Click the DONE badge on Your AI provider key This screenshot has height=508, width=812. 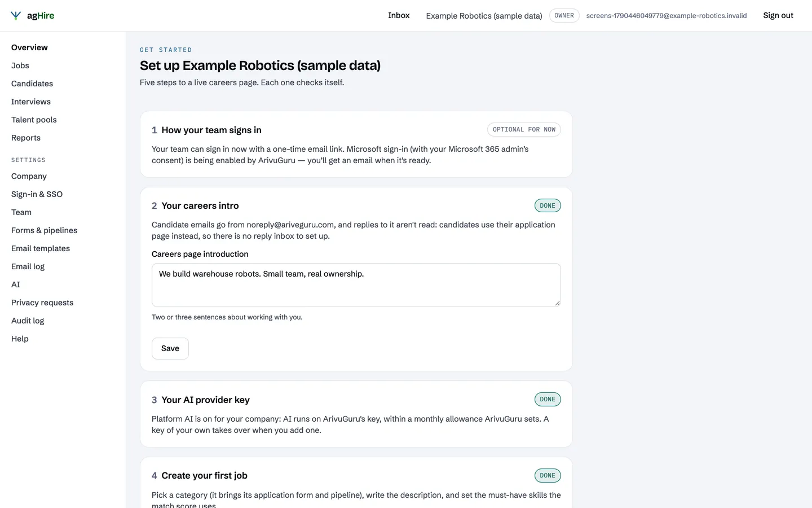pos(548,400)
